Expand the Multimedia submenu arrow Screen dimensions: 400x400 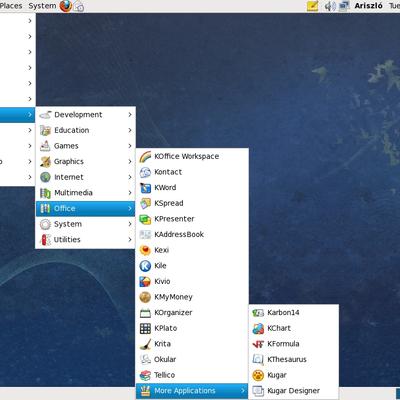point(130,193)
